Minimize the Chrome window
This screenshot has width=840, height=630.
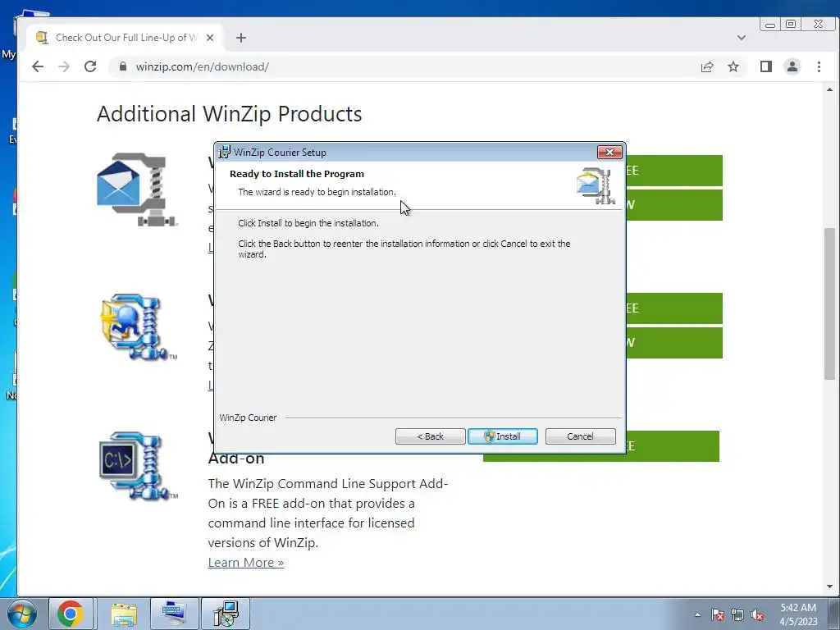tap(770, 24)
